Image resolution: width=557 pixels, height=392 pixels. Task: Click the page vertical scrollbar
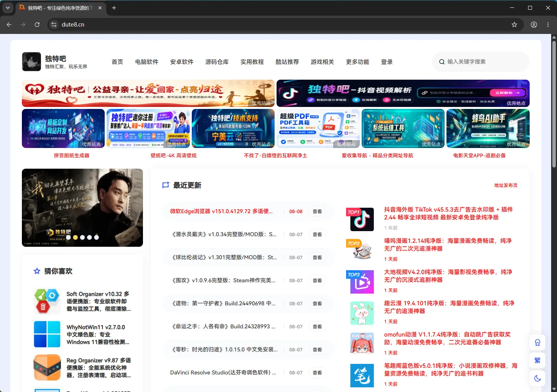[x=554, y=103]
